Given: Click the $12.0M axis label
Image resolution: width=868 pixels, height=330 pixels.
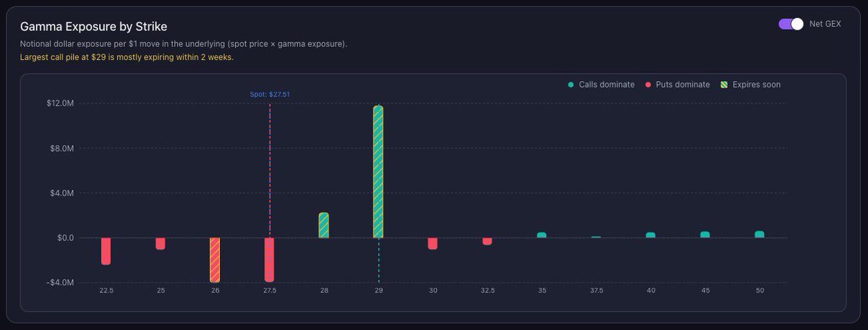Looking at the screenshot, I should pos(59,103).
